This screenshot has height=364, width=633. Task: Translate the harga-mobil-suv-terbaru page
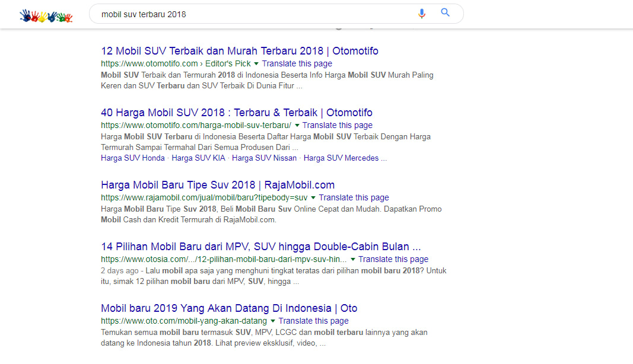[338, 125]
